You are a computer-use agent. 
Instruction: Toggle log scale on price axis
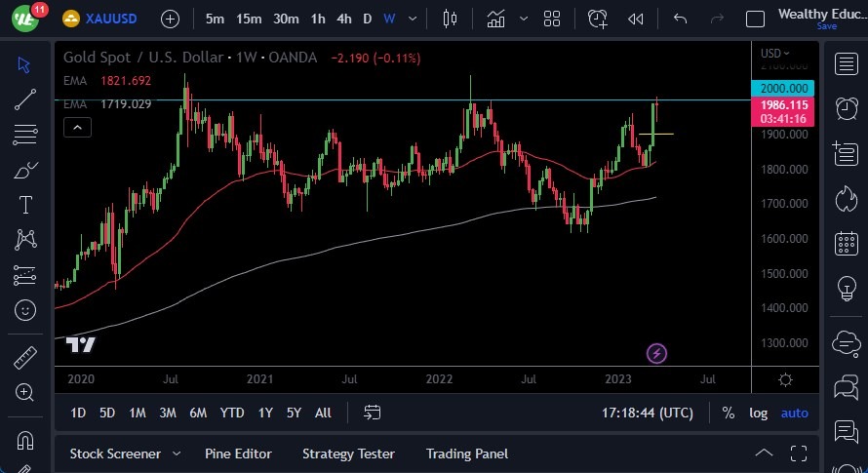758,413
